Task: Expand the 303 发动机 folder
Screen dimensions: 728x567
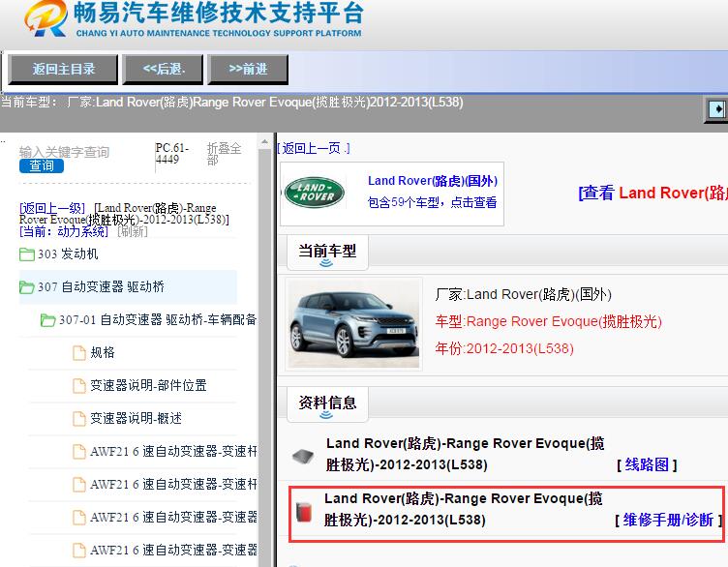Action: (68, 254)
